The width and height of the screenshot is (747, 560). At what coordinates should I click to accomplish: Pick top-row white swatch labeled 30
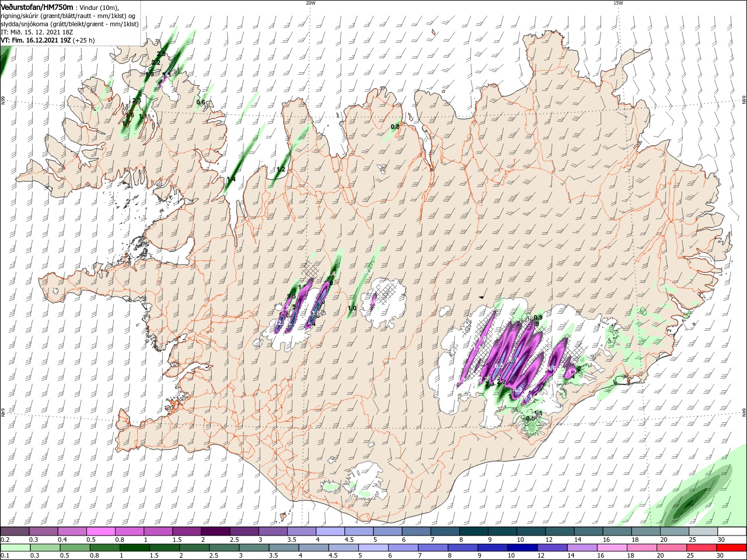click(732, 531)
